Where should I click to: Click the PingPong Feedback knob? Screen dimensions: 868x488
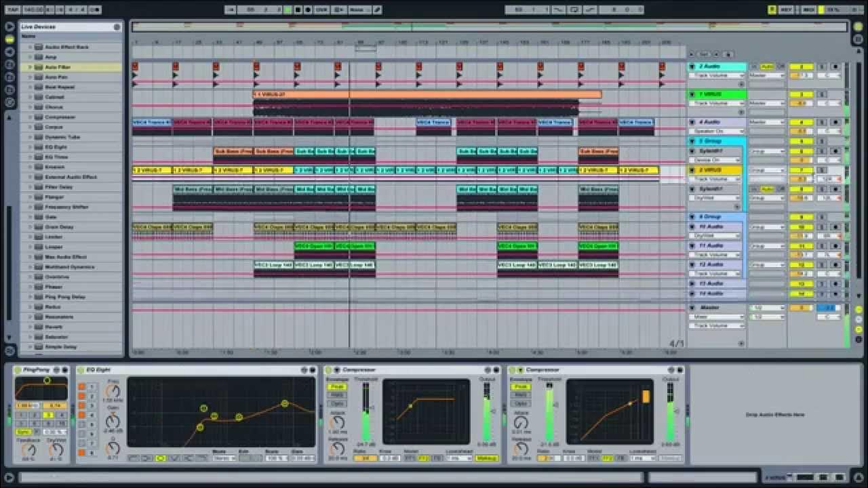coord(28,450)
